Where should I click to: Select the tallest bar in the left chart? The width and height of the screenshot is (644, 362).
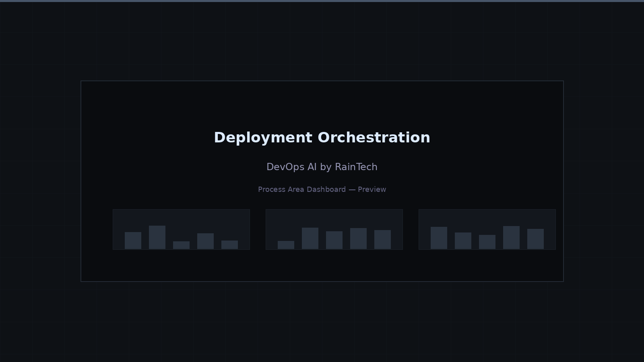click(156, 237)
